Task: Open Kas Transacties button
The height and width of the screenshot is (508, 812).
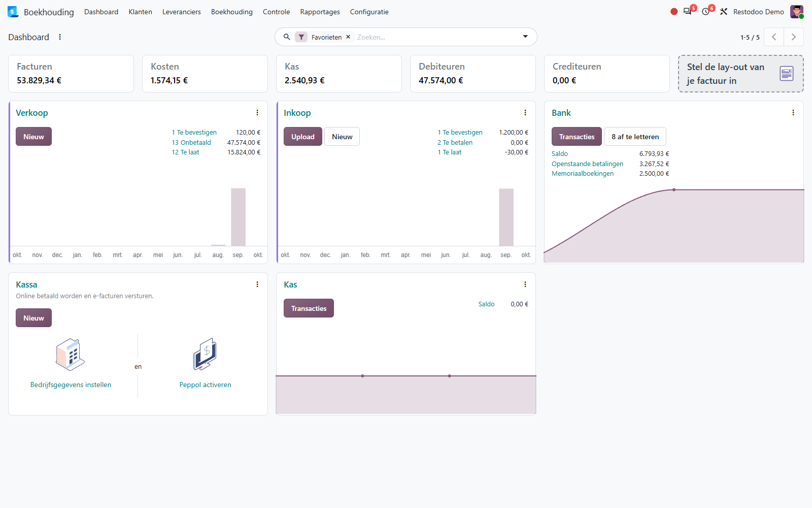Action: pyautogui.click(x=309, y=308)
